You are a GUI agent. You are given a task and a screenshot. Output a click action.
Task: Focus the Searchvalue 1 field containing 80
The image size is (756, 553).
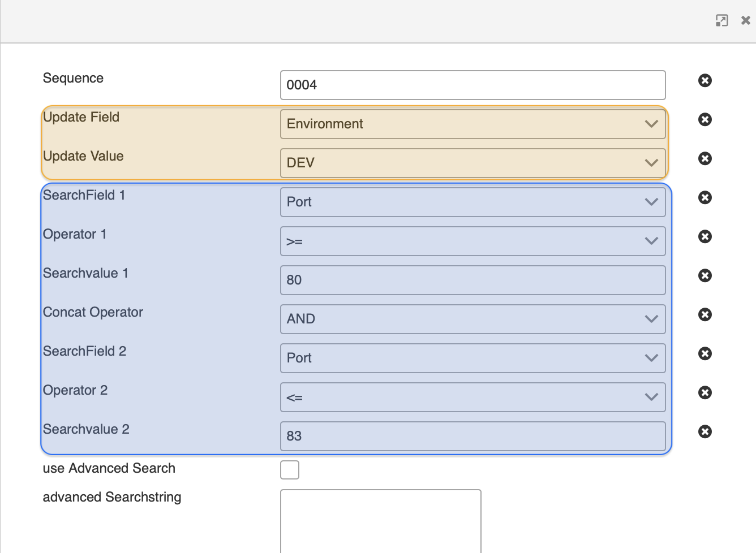472,280
